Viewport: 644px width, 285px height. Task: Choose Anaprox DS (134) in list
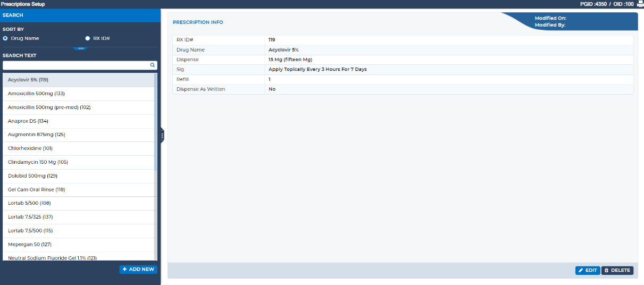click(28, 121)
